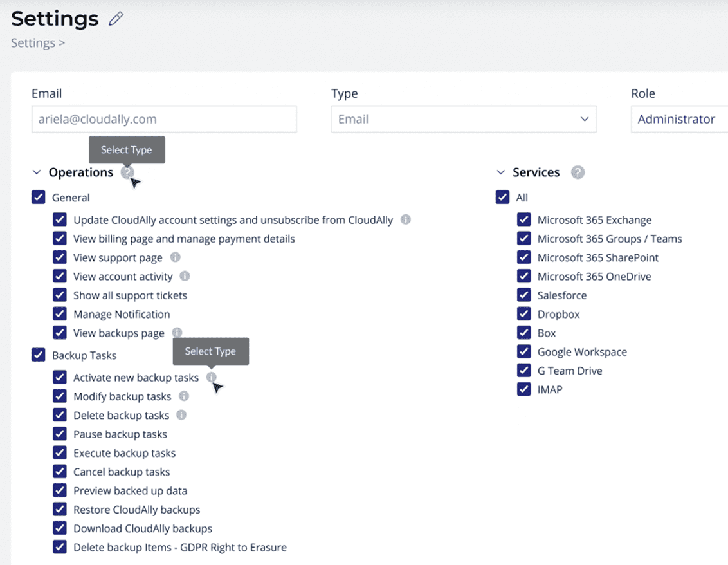Disable Pause backup tasks permission

(59, 434)
